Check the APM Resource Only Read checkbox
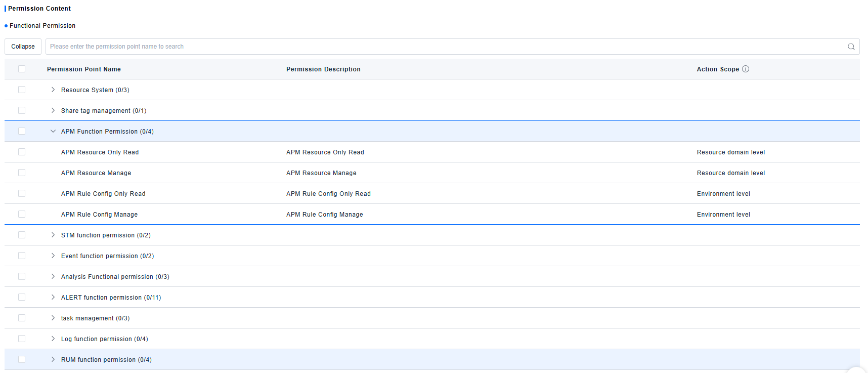 pos(22,152)
